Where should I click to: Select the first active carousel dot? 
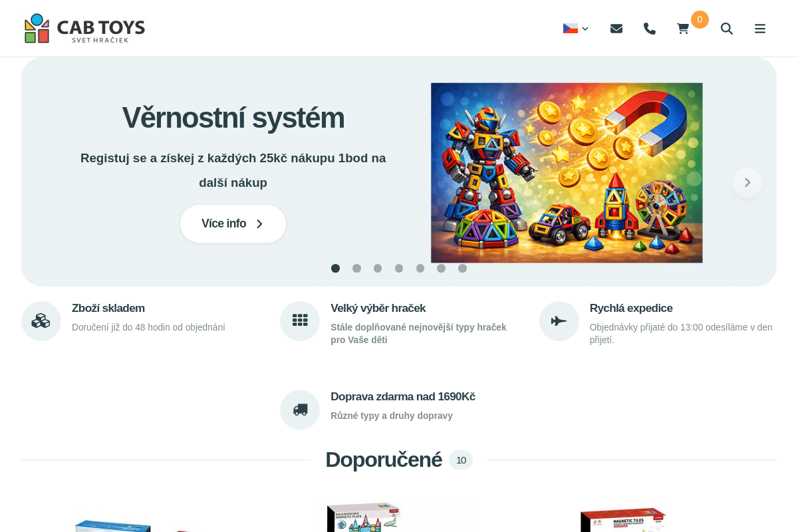coord(335,268)
